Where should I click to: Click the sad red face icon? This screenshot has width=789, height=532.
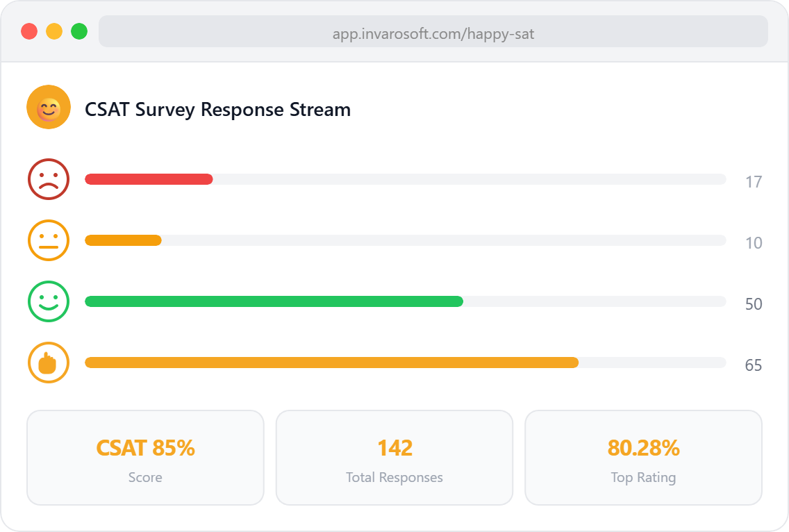49,179
